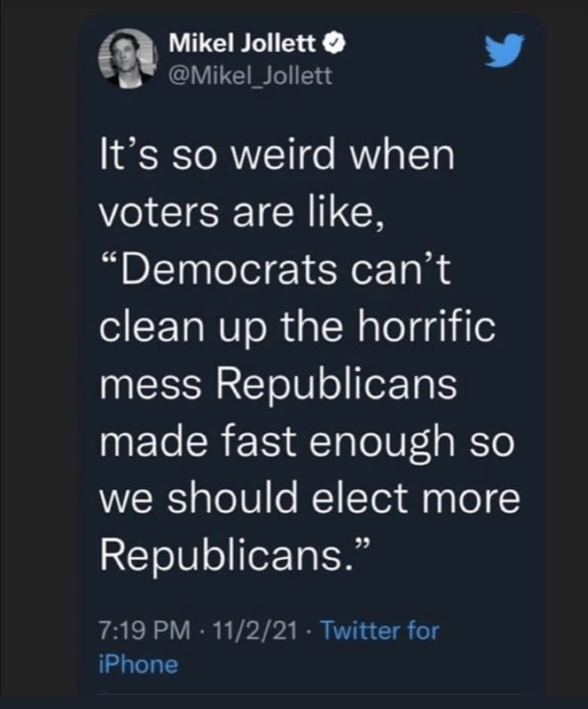Click the word "should" in the tweet
Image resolution: width=588 pixels, height=709 pixels.
pyautogui.click(x=233, y=498)
